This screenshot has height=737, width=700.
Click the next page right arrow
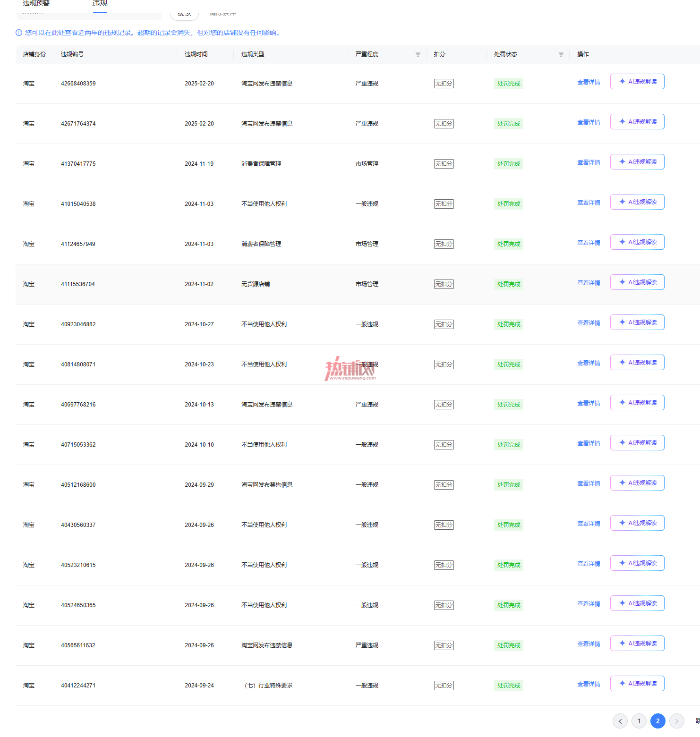click(677, 721)
